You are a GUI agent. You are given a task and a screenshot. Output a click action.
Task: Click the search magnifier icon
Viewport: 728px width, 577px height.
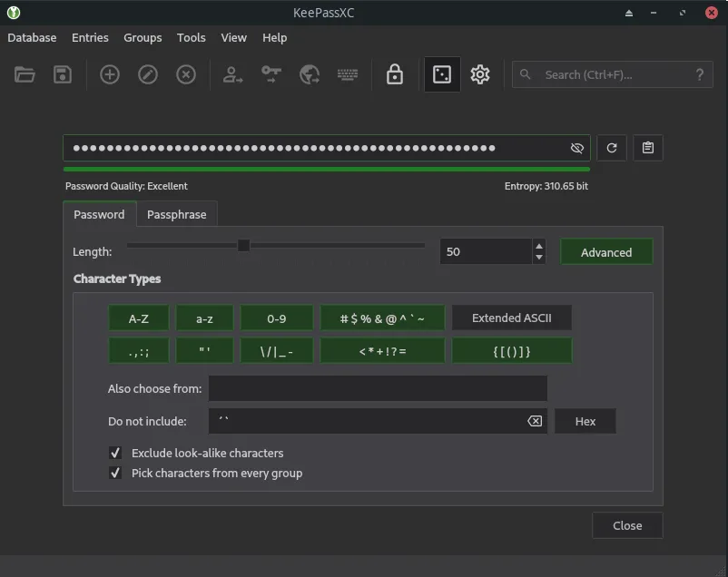525,74
